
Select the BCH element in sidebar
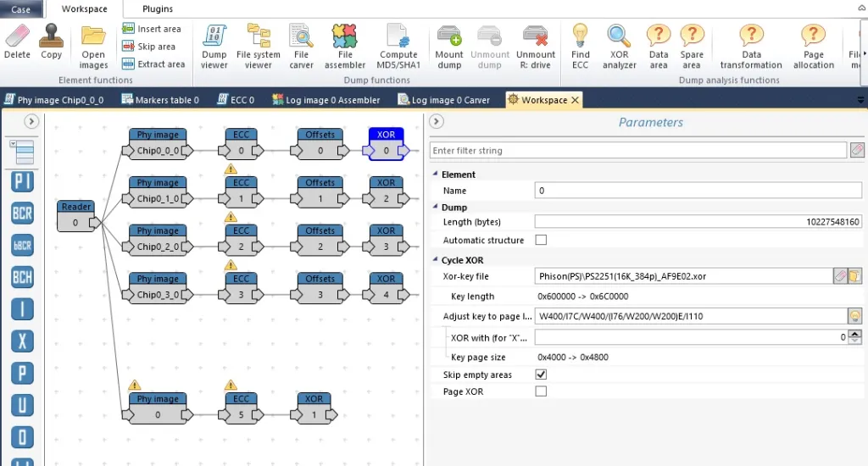tap(23, 277)
